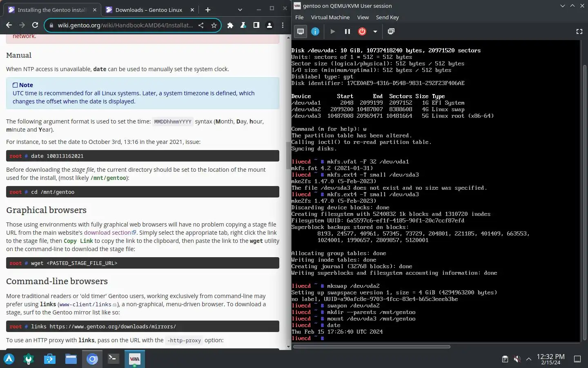Follow the download section link
The height and width of the screenshot is (368, 588).
[110, 233]
